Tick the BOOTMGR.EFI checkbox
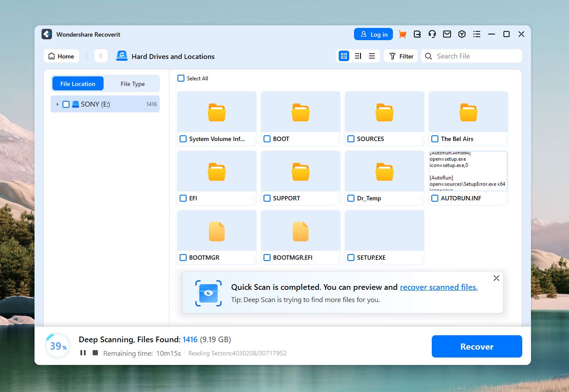Viewport: 569px width, 392px height. click(x=267, y=258)
